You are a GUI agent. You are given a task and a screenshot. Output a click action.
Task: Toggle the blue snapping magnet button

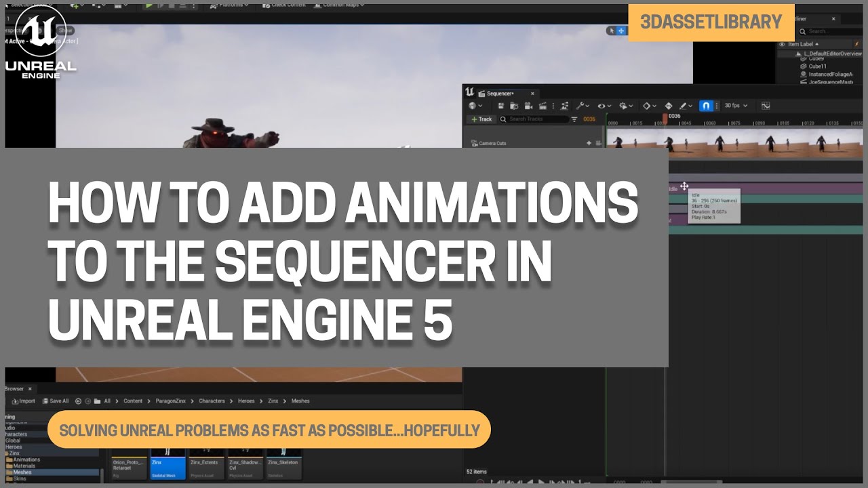(706, 106)
